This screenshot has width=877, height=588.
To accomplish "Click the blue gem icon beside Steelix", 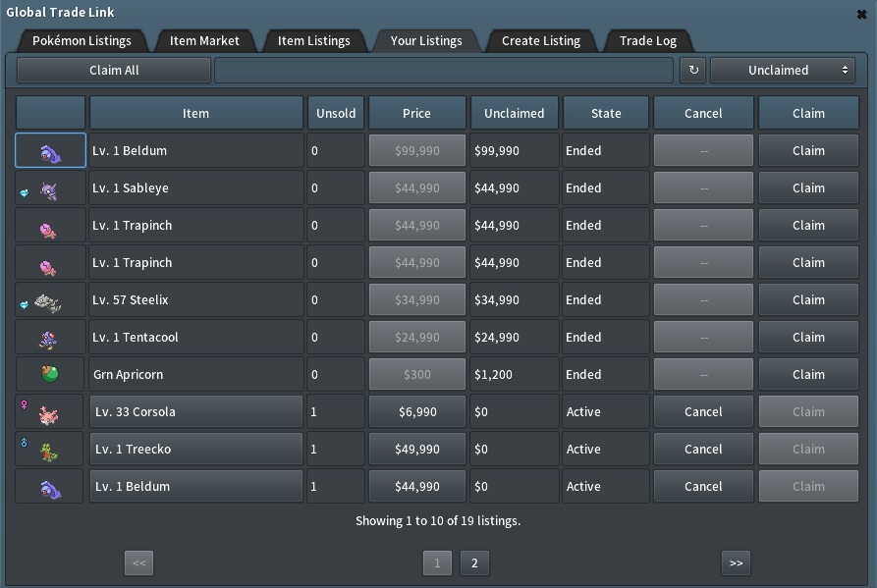I will tap(24, 304).
